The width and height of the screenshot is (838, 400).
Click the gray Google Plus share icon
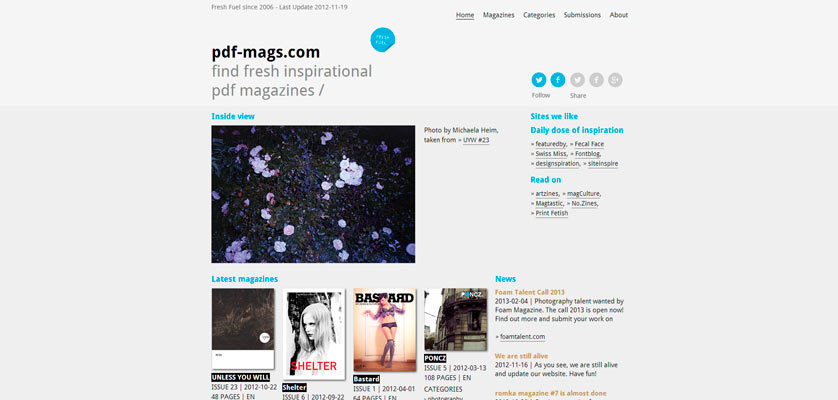[615, 80]
